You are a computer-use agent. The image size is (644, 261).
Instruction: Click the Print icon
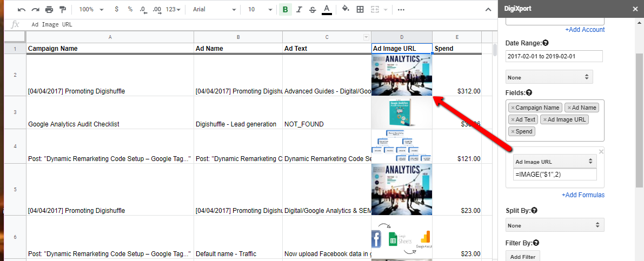click(x=49, y=9)
